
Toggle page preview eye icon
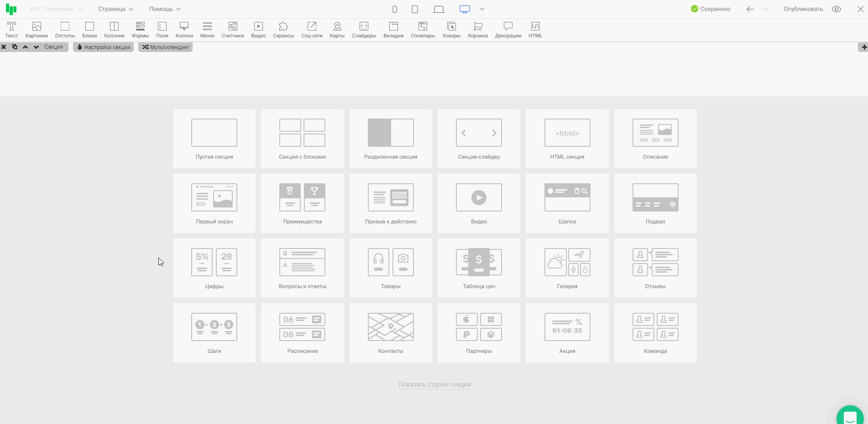(x=837, y=9)
